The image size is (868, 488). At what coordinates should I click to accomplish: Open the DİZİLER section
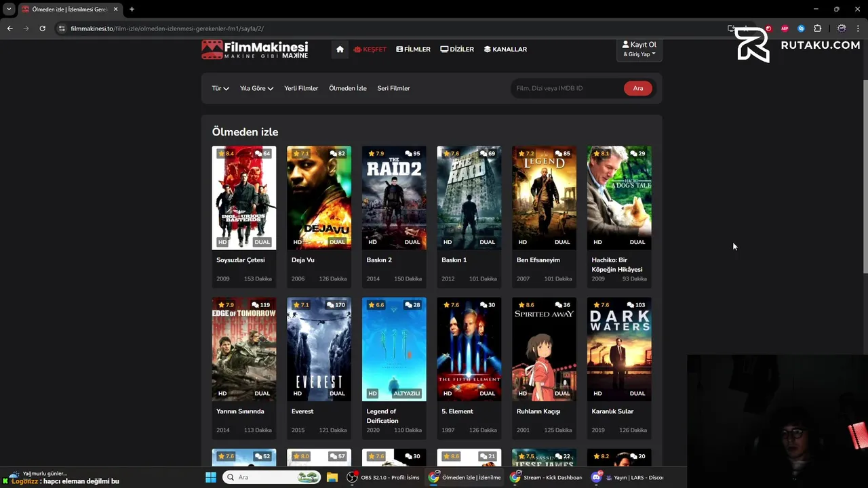click(457, 49)
